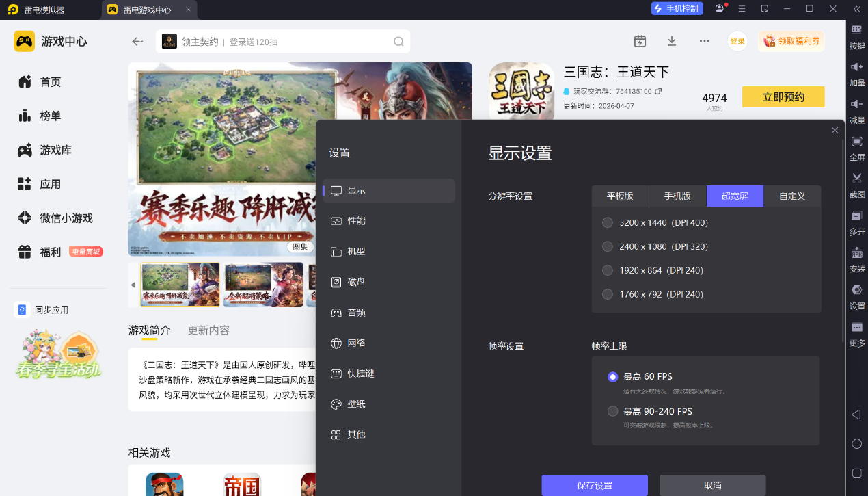Open the key mapping 按键 tool

pyautogui.click(x=856, y=30)
